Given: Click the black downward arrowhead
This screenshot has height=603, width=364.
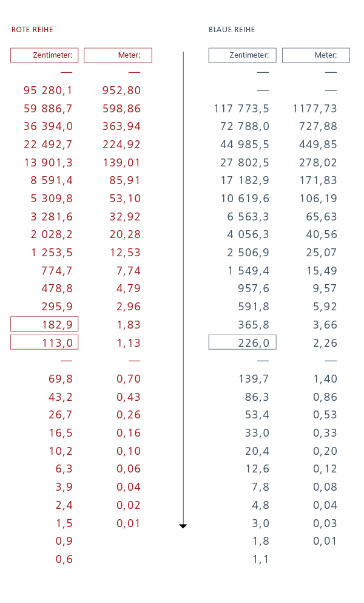Looking at the screenshot, I should coord(183,526).
